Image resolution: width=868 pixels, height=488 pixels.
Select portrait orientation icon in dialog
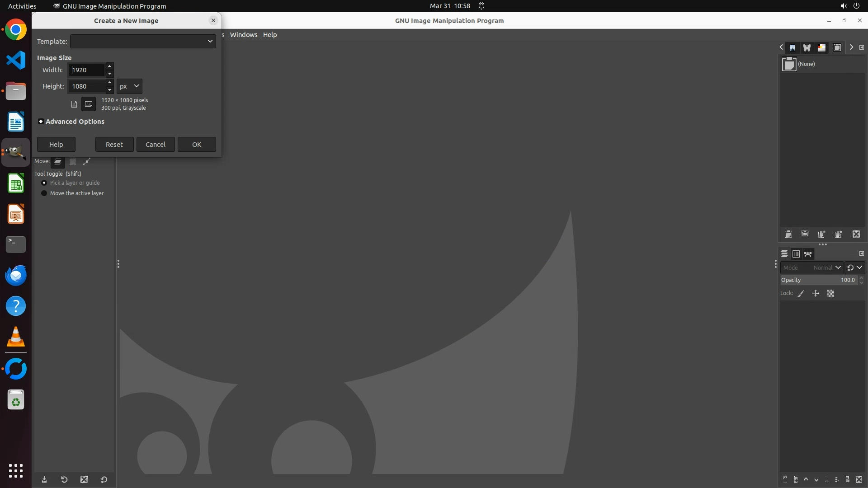coord(74,104)
